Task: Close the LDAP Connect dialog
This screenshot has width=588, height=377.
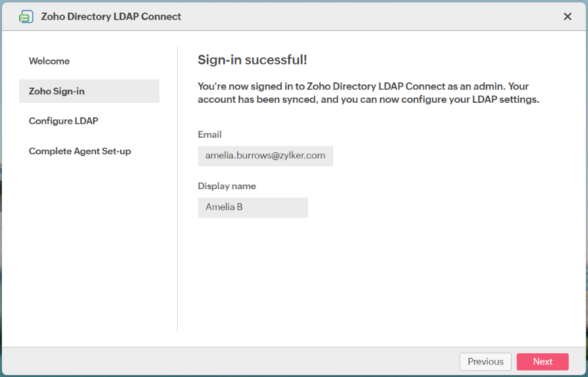Action: click(x=568, y=16)
